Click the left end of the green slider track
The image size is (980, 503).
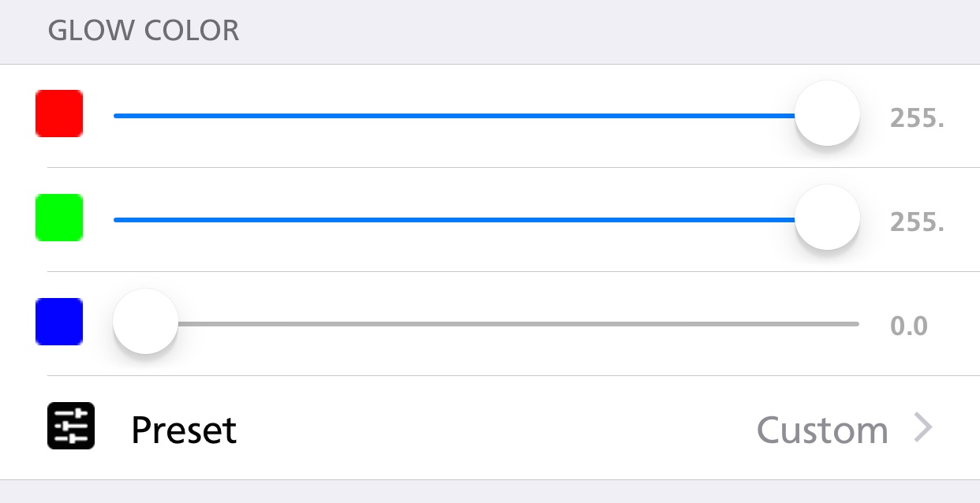pyautogui.click(x=117, y=219)
